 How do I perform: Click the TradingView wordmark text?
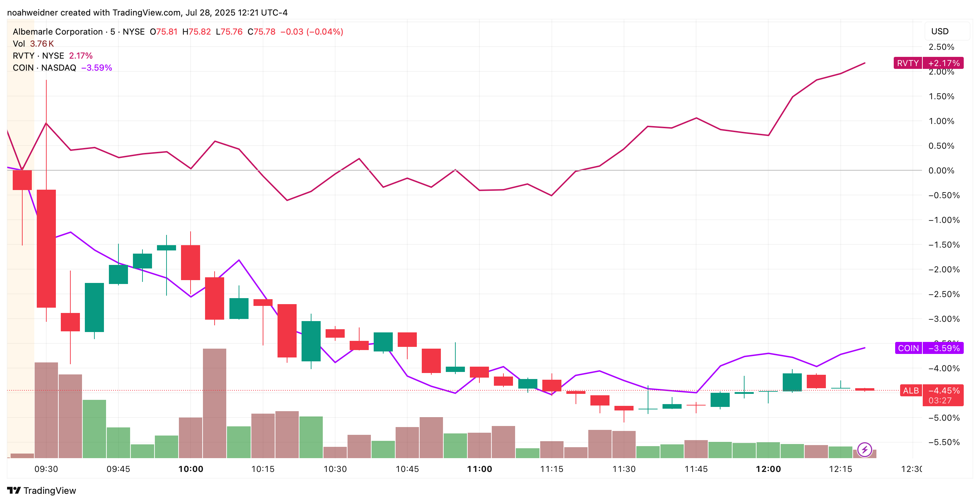click(49, 490)
